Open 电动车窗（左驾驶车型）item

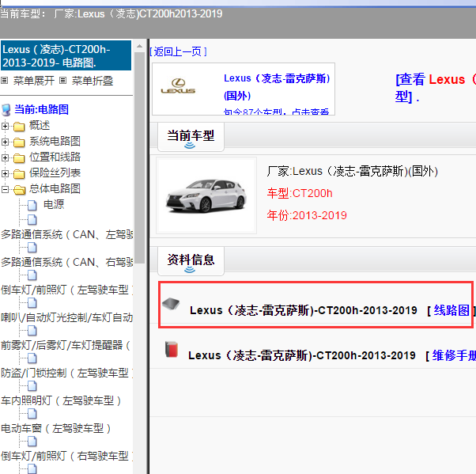(56, 428)
